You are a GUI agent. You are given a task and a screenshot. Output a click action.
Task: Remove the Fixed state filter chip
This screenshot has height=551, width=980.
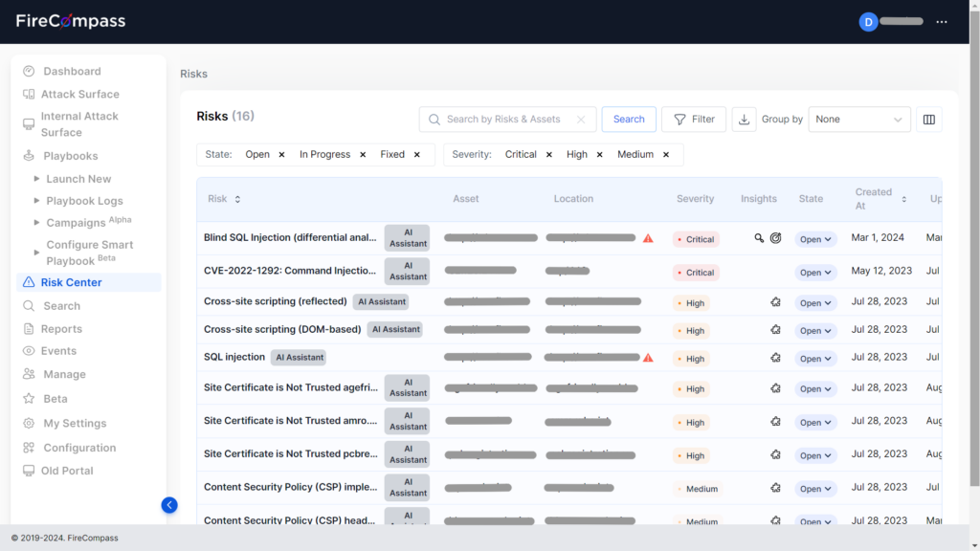[x=415, y=153]
